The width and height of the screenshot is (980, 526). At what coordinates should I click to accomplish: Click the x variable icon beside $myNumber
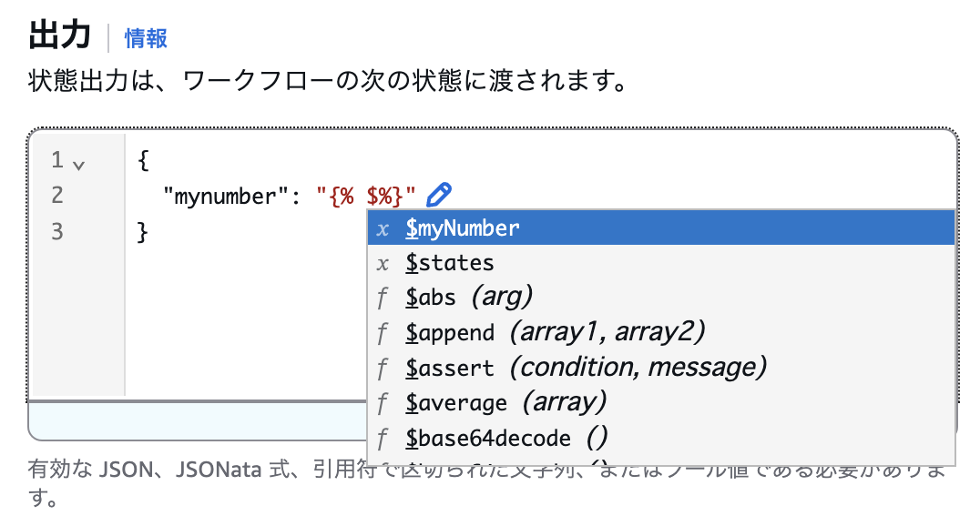[x=383, y=228]
